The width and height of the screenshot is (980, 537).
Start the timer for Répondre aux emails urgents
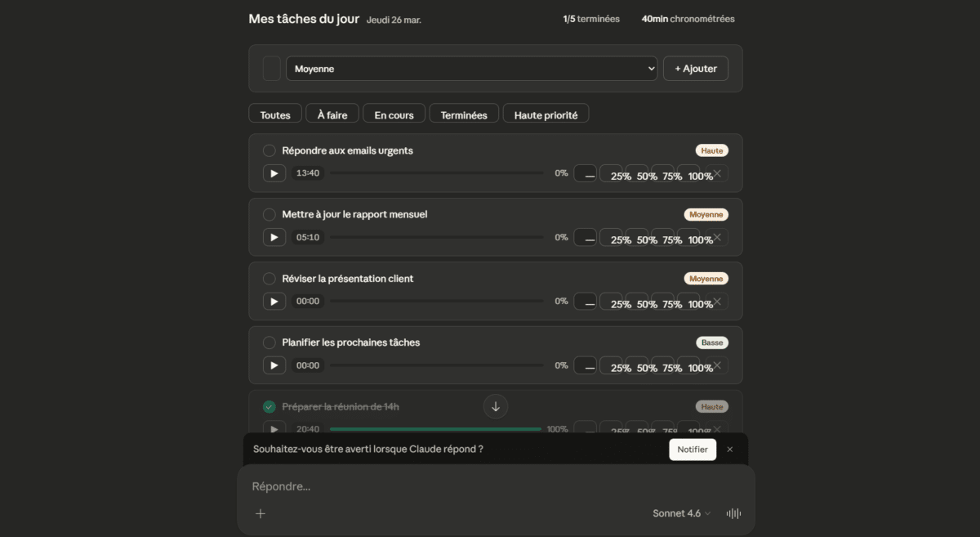click(274, 172)
